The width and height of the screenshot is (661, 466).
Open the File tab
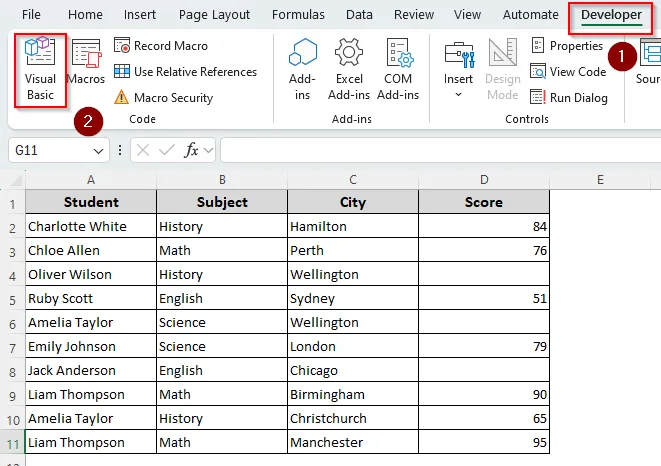pos(31,15)
